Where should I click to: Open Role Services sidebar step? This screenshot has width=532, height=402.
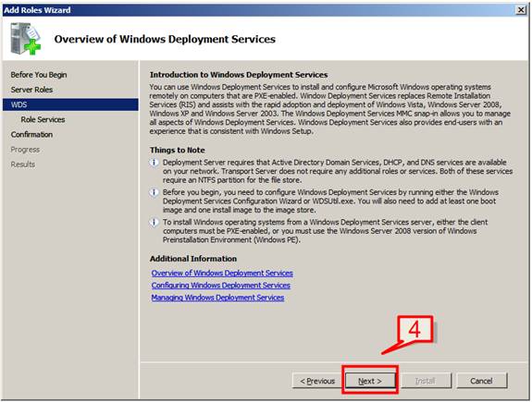(x=43, y=119)
